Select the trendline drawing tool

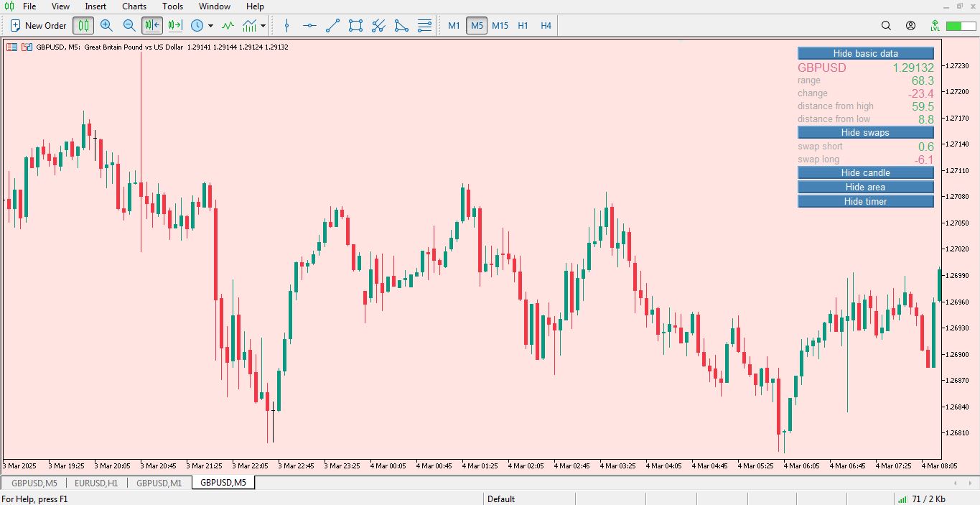[x=332, y=26]
